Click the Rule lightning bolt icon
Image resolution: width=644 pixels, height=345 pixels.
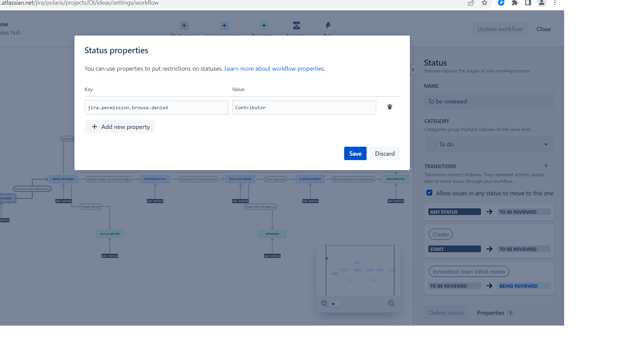pyautogui.click(x=328, y=25)
